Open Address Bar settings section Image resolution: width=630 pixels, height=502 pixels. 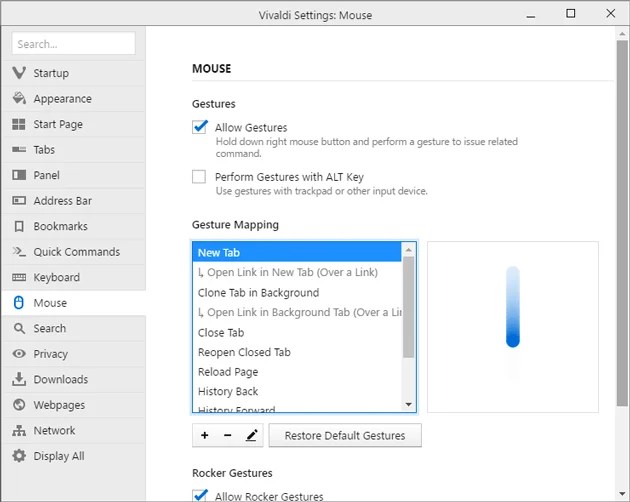pos(74,201)
